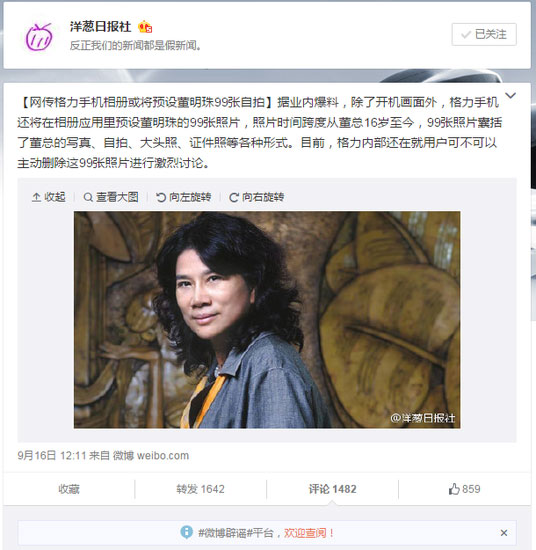Open the 9月16日 12:11 timestamp link
Viewport: 536px width, 550px height.
52,456
